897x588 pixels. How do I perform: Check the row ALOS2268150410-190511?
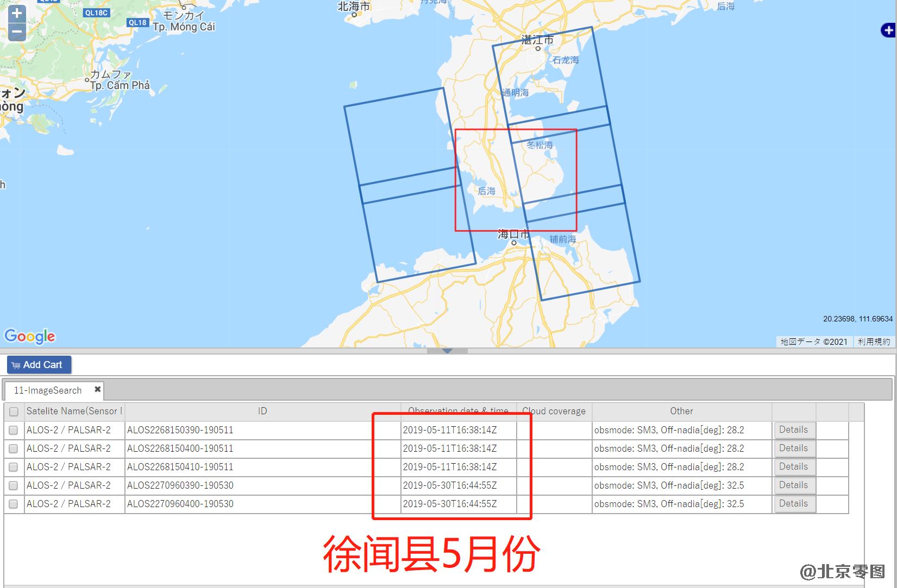point(14,467)
